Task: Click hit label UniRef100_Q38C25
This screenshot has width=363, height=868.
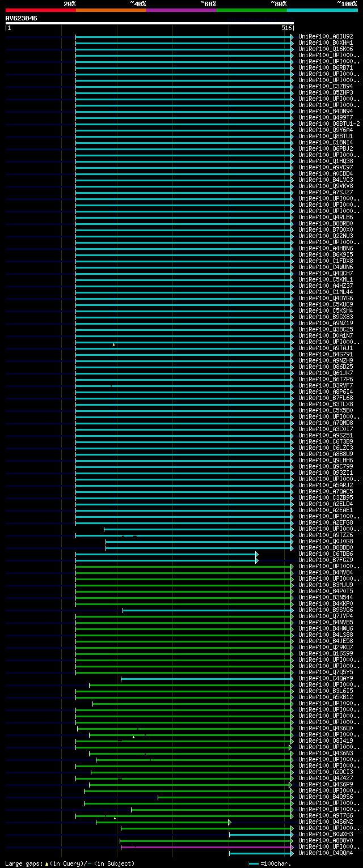Action: [326, 329]
